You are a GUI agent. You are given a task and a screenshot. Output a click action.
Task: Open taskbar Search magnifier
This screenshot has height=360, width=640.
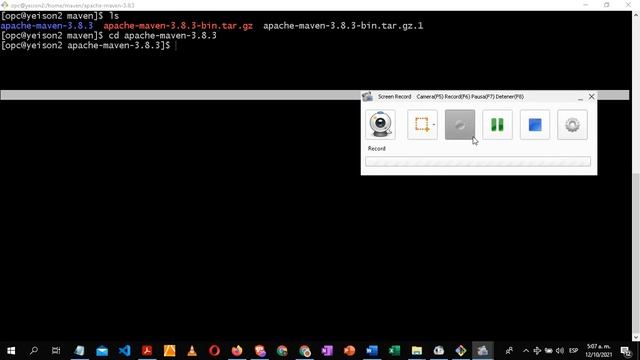[34, 351]
